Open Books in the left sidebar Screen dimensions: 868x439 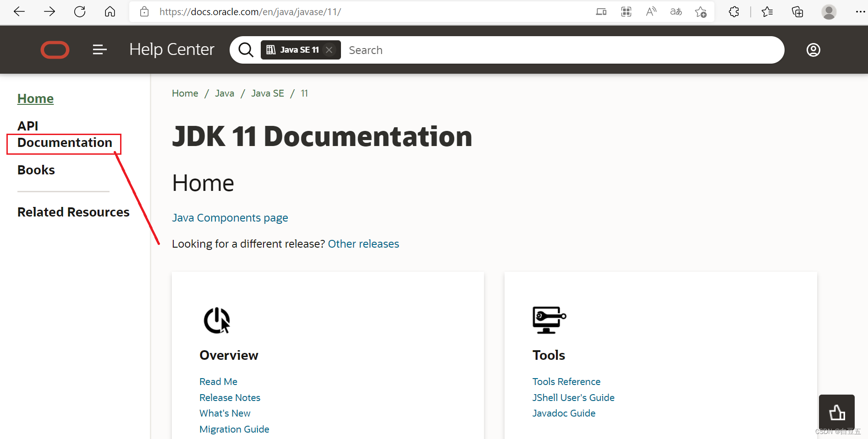pyautogui.click(x=36, y=170)
